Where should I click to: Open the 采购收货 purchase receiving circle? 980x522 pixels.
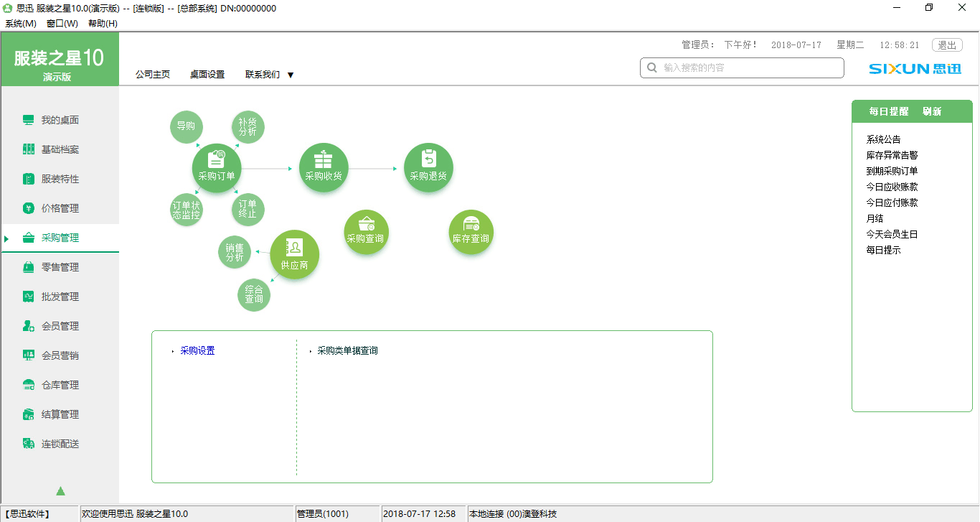pyautogui.click(x=324, y=168)
